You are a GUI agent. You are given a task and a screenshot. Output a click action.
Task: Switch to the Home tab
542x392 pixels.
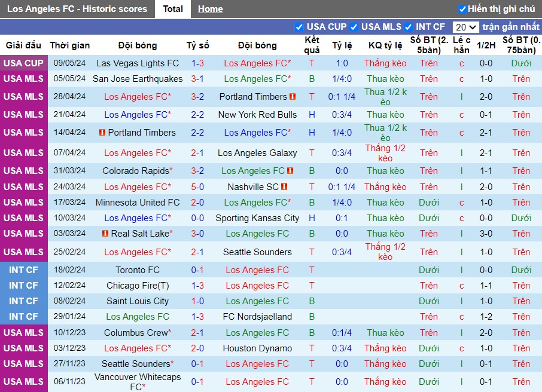[210, 9]
